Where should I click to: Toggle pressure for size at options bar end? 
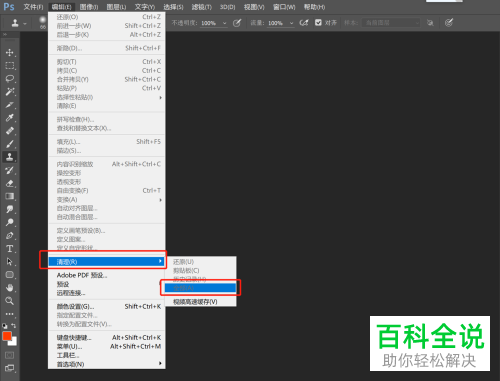tap(449, 23)
